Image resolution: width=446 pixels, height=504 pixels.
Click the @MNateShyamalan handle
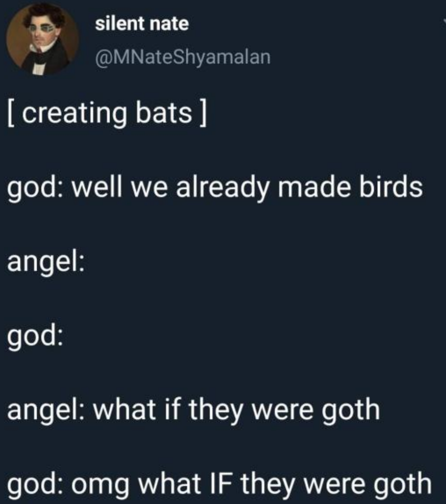[x=183, y=56]
